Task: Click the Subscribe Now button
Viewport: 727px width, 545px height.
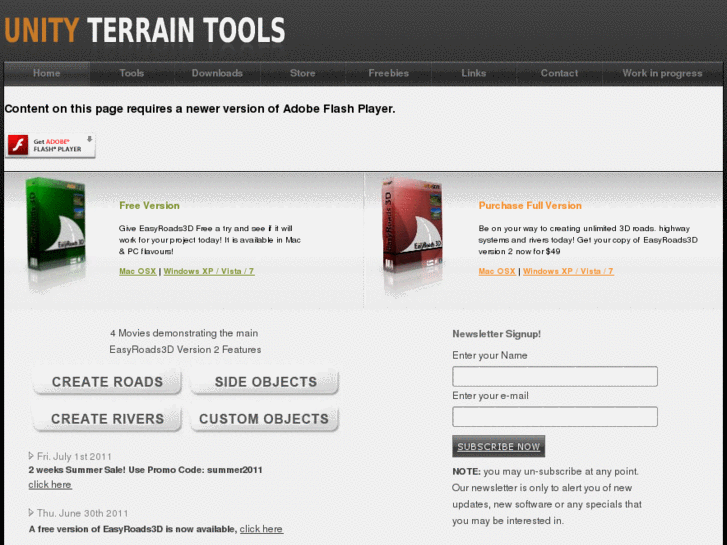Action: 498,446
